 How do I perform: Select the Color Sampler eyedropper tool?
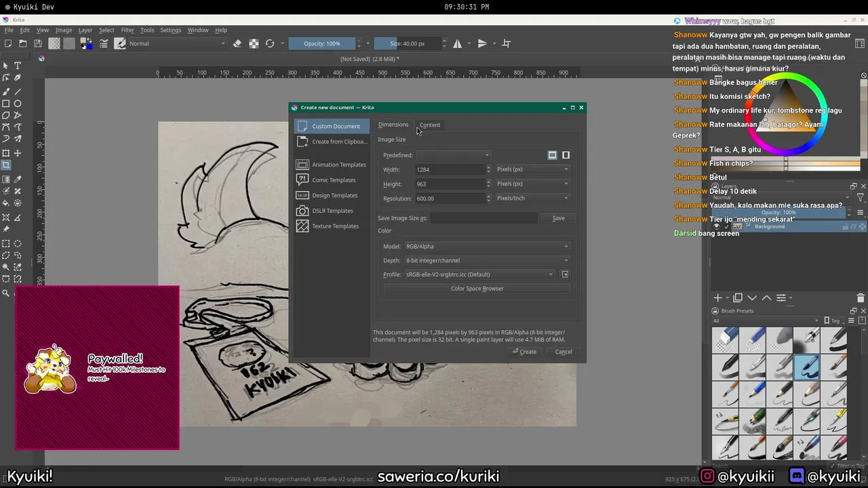tap(18, 180)
